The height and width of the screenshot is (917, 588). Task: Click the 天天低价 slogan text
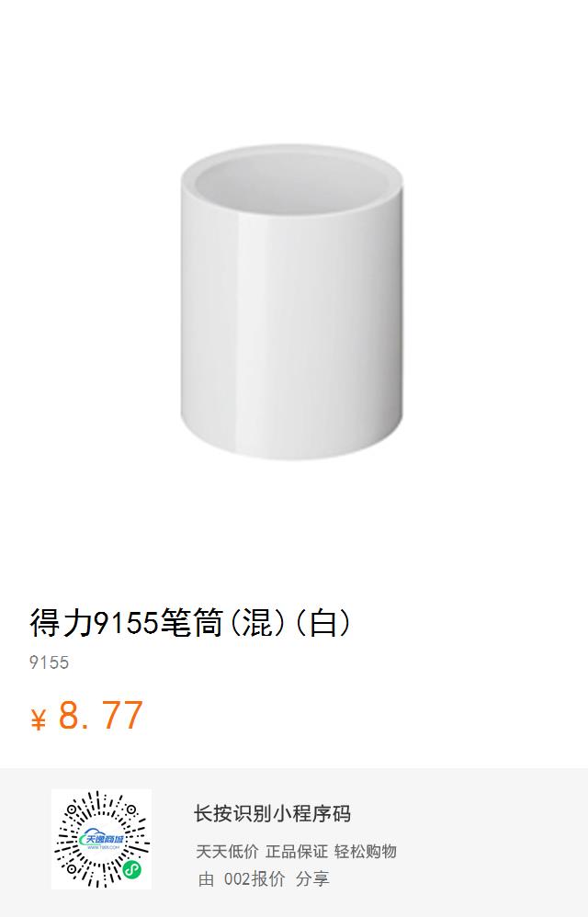[227, 852]
